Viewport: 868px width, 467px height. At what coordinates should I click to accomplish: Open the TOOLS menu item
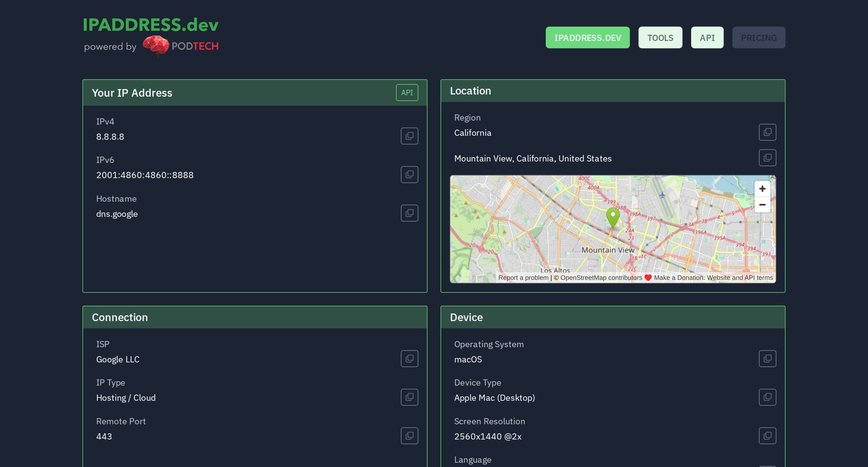[x=660, y=38]
